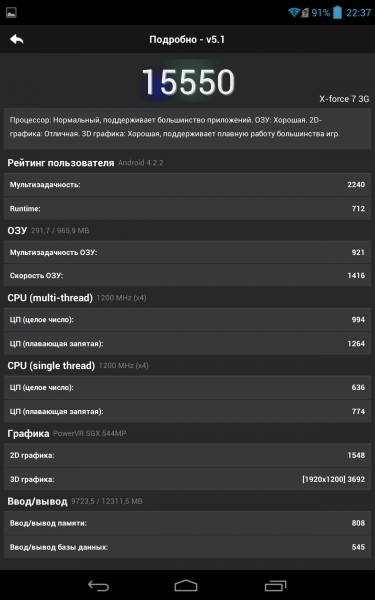
Task: Tap the Скорость ОЗУ row
Action: click(x=188, y=275)
